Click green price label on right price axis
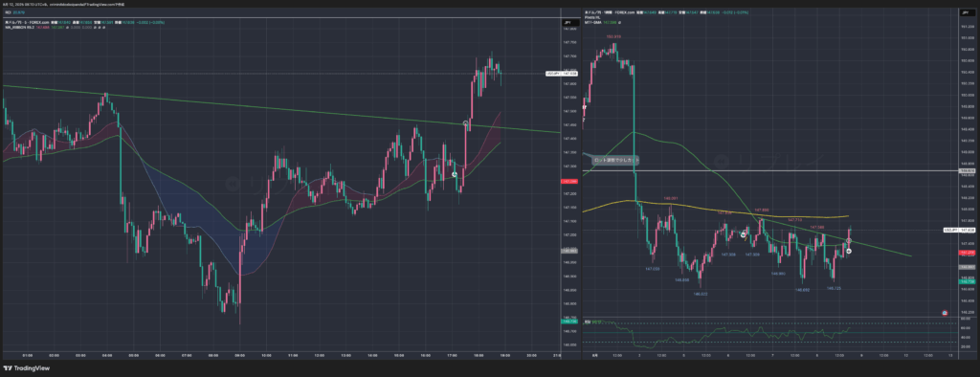The height and width of the screenshot is (377, 980). point(967,282)
